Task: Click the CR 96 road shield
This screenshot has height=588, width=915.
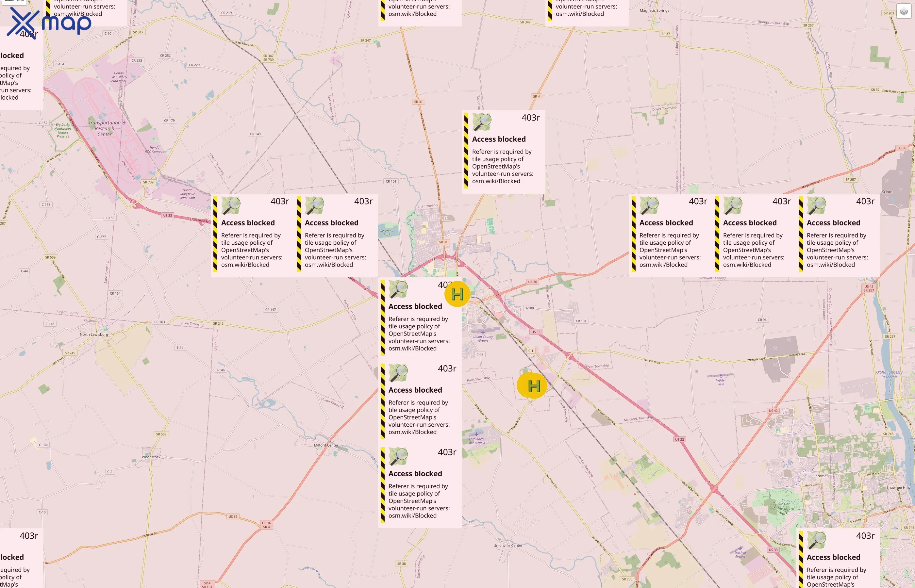Action: (x=762, y=319)
